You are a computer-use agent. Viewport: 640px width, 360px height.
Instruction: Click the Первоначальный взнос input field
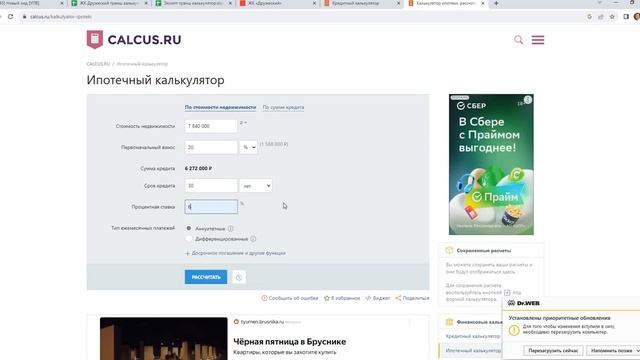pos(211,147)
